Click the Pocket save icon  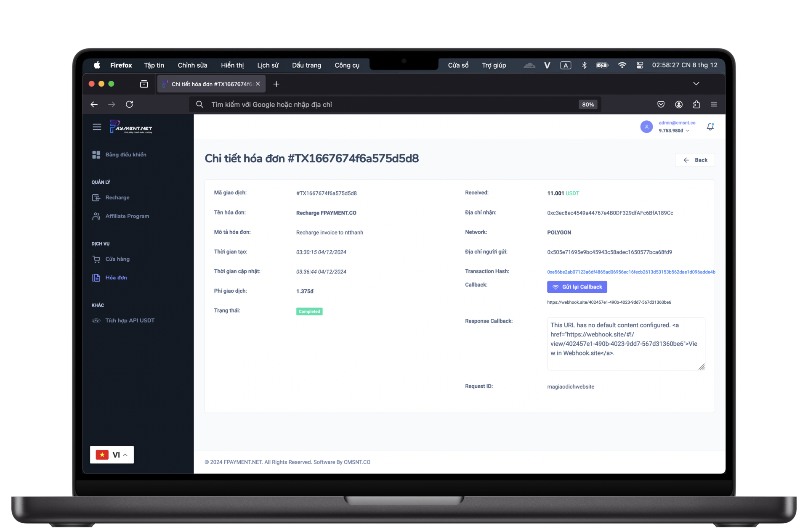coord(661,104)
